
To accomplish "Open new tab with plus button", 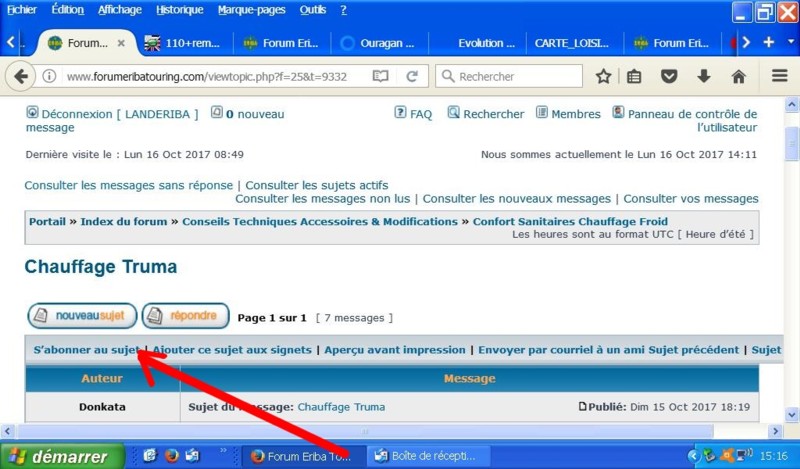I will [768, 42].
